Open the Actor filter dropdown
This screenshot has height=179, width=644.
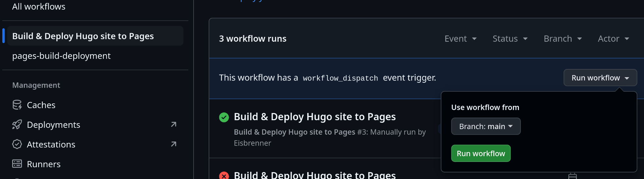tap(614, 39)
